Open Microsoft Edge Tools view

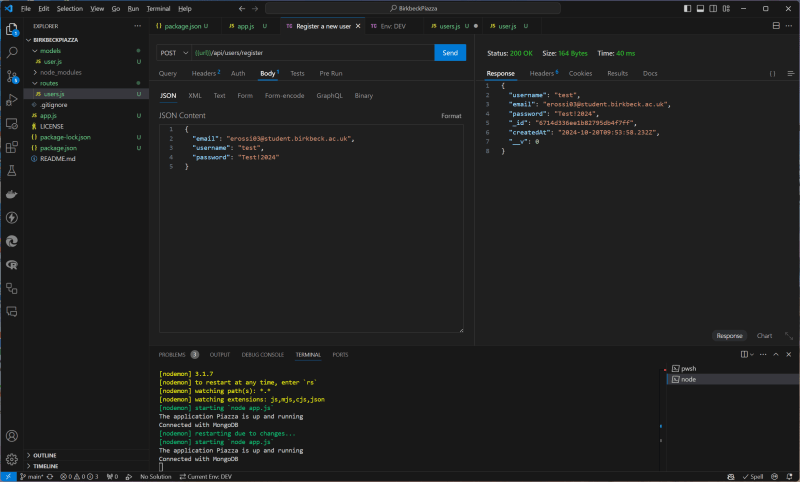11,241
